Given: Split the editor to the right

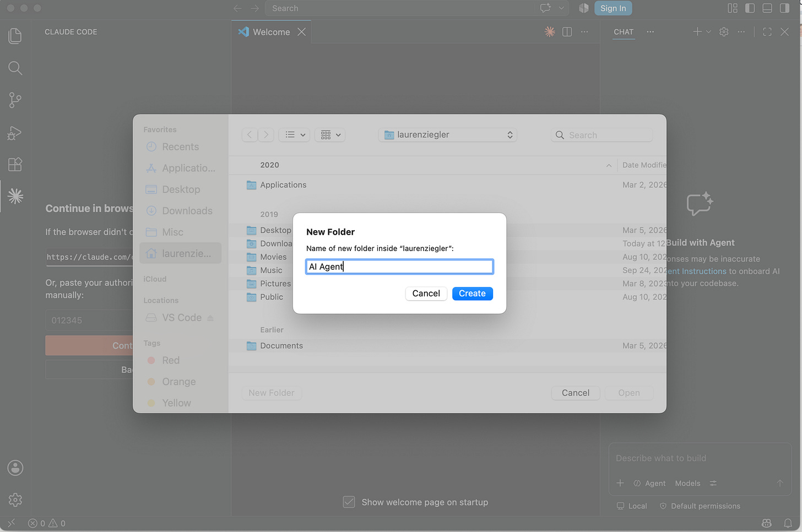Looking at the screenshot, I should pos(567,32).
